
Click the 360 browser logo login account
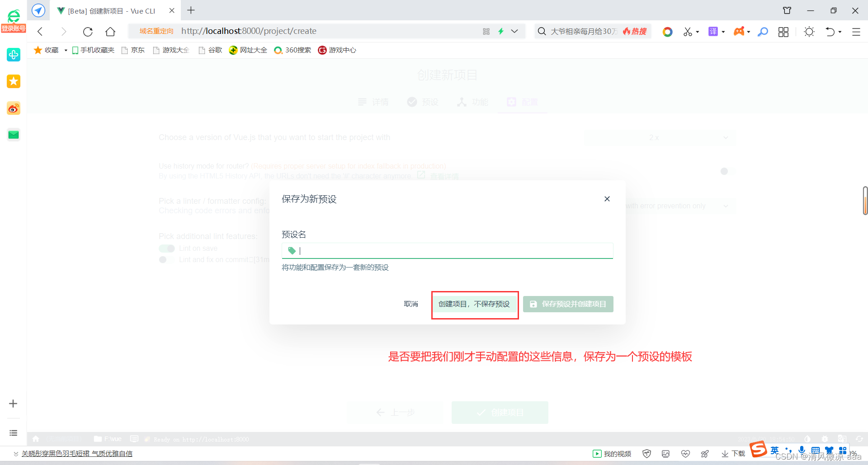click(x=14, y=21)
